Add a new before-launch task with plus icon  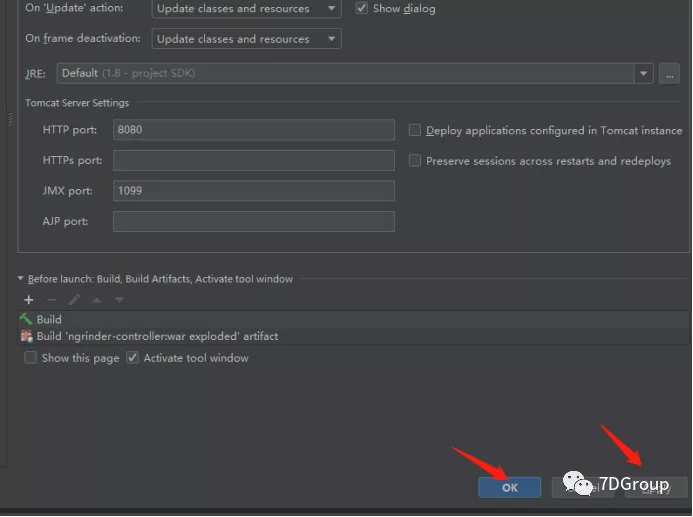29,300
